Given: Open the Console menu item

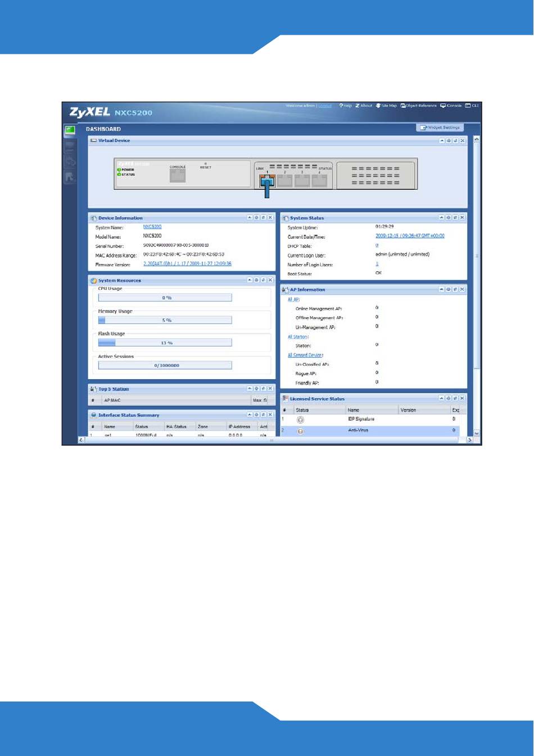Looking at the screenshot, I should pyautogui.click(x=451, y=106).
